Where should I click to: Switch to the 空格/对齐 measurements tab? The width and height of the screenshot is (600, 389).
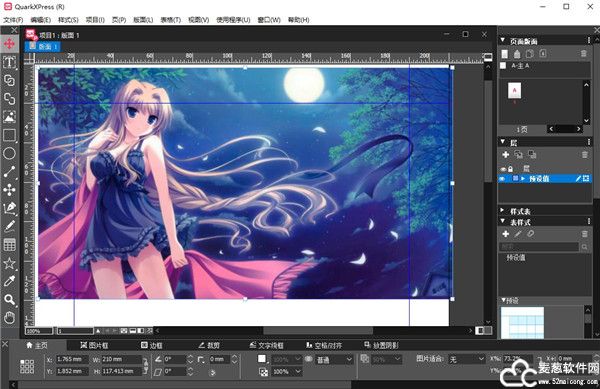[323, 345]
